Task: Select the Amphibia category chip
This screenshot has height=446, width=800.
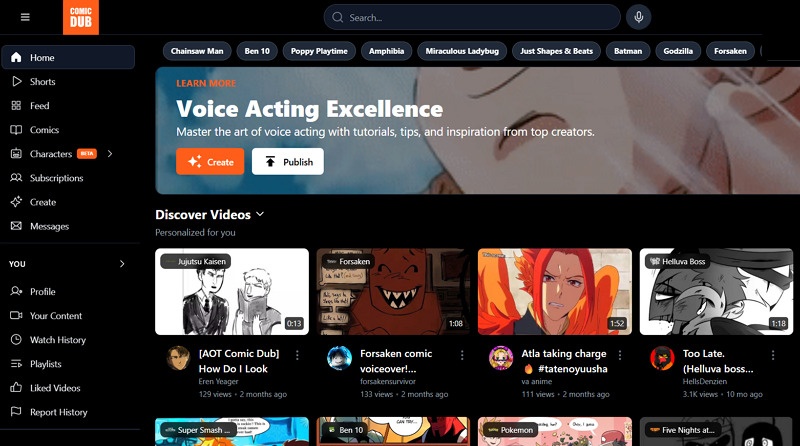Action: coord(386,51)
